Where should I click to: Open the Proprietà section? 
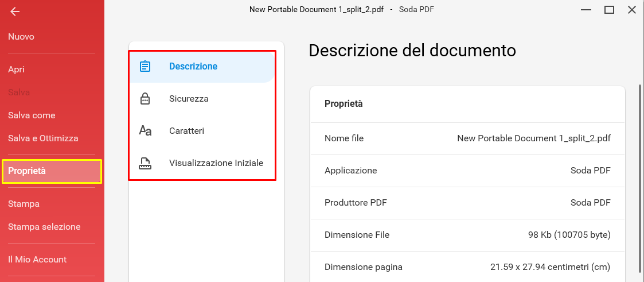point(52,171)
